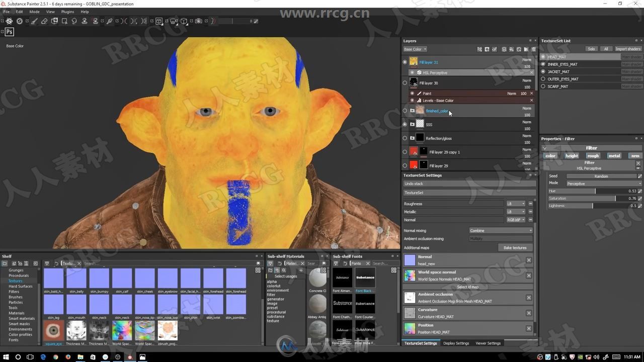The width and height of the screenshot is (644, 362).
Task: Click the Import shaders button
Action: (628, 49)
